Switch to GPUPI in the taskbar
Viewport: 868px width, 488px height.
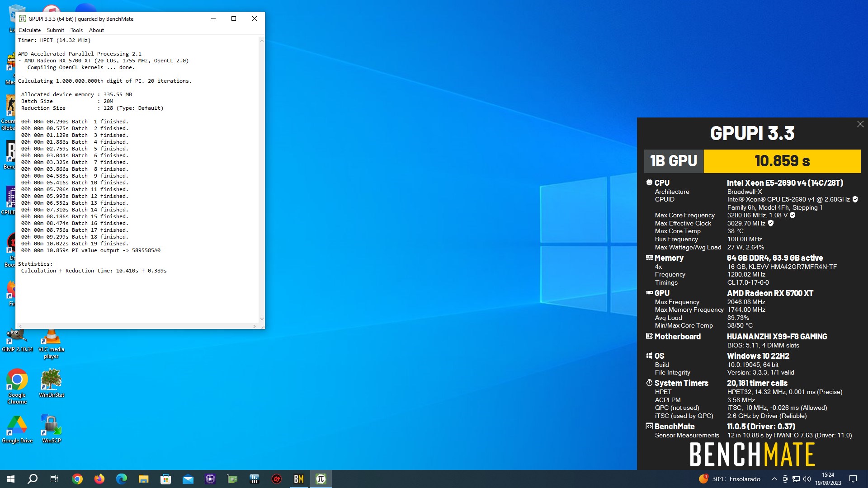(x=321, y=479)
